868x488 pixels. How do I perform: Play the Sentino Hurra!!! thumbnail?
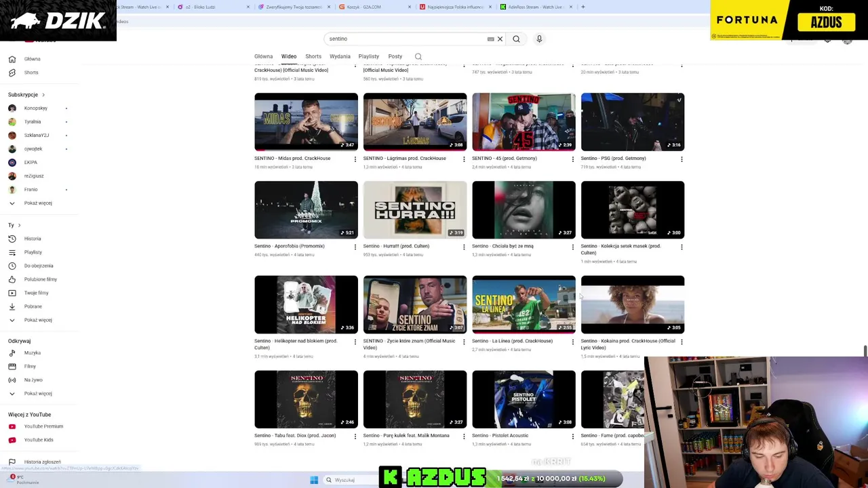(415, 210)
